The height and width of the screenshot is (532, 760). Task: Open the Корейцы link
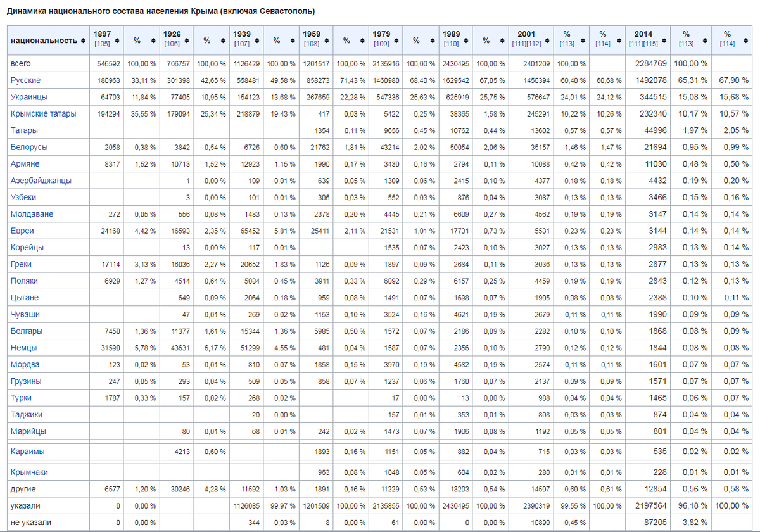[27, 247]
